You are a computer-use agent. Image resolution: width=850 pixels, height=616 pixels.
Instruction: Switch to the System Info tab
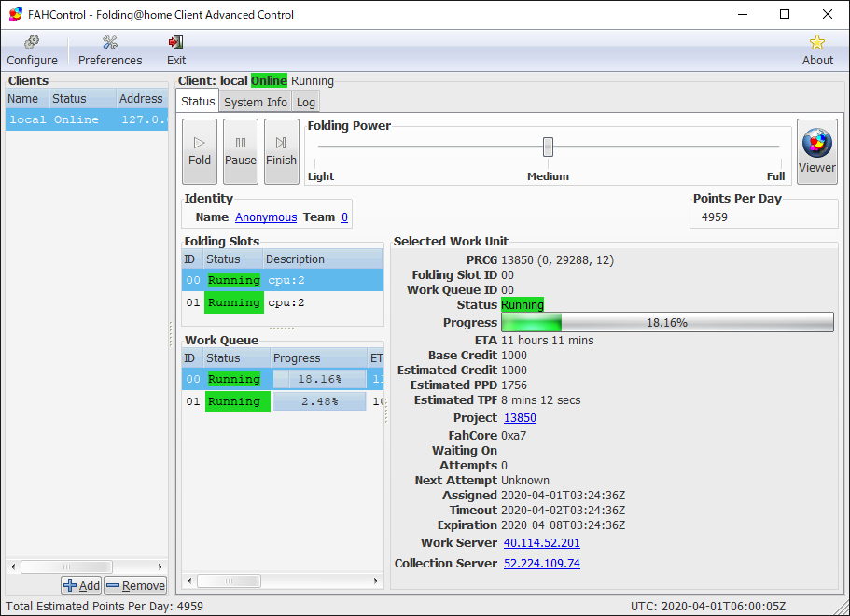(x=256, y=102)
